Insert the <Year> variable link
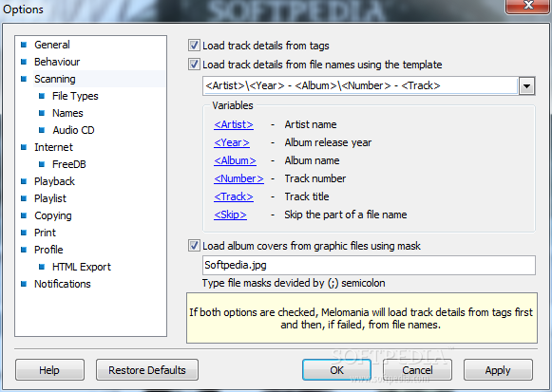The width and height of the screenshot is (552, 392). point(232,142)
